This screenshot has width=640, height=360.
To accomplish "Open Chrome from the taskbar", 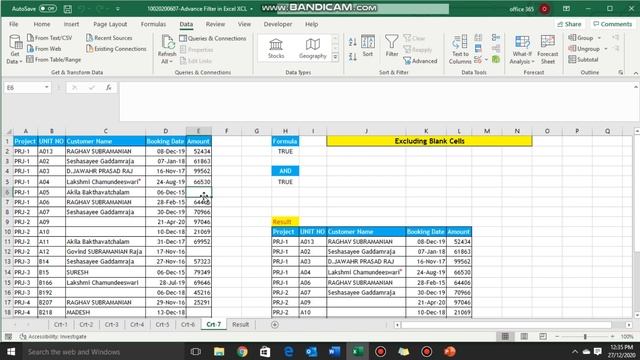I will tap(242, 351).
